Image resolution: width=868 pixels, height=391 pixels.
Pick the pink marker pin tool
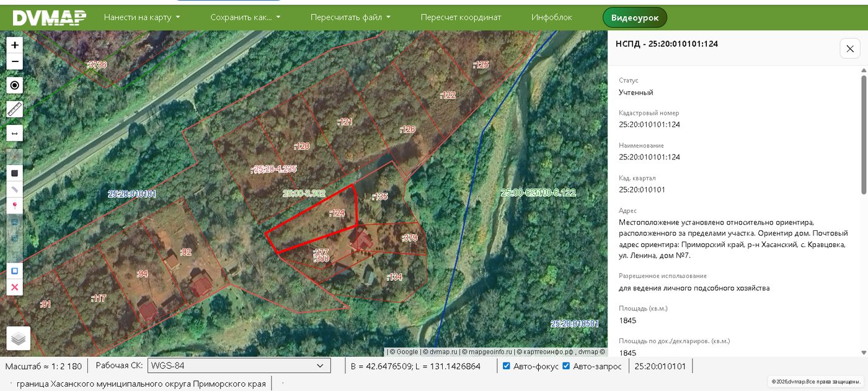15,205
